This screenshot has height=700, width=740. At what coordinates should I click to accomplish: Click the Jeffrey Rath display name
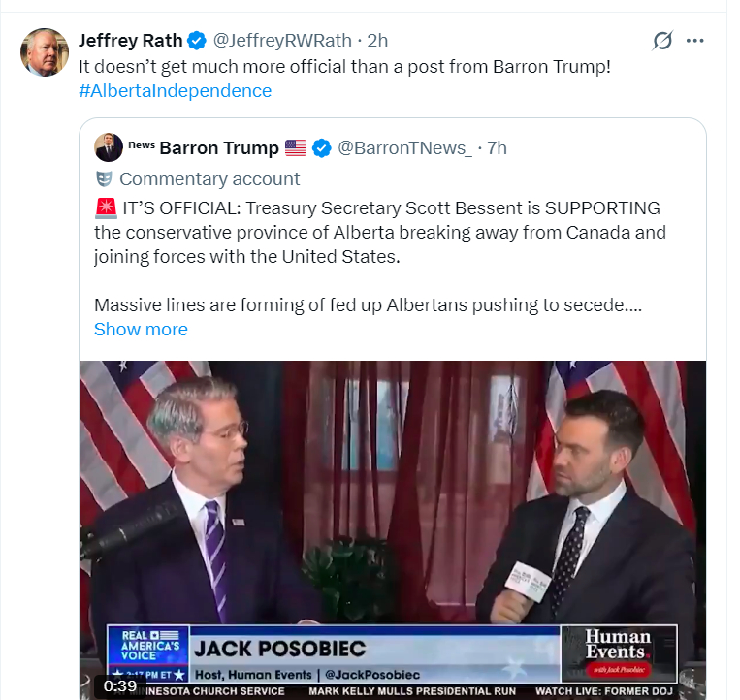[131, 41]
